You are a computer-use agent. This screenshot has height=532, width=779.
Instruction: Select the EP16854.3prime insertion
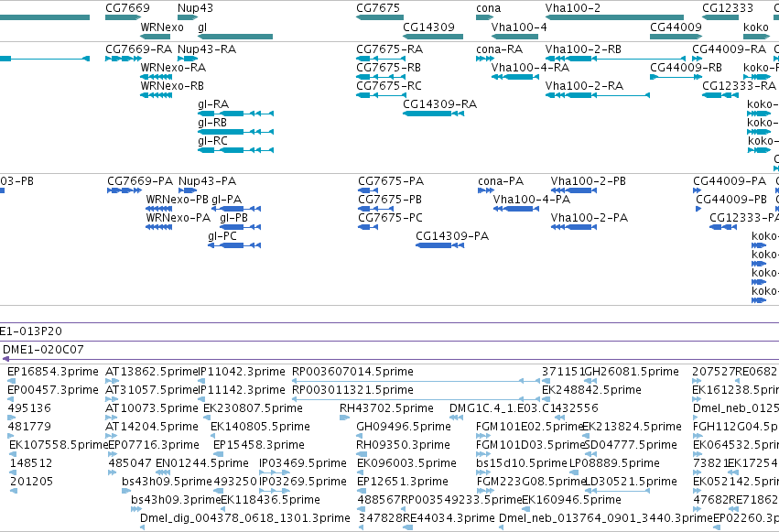coord(11,381)
